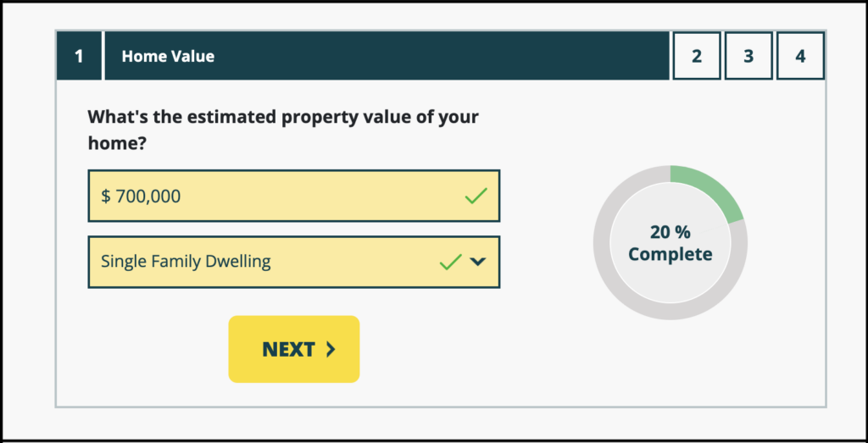The image size is (868, 443).
Task: Click the gray portion of the progress ring
Action: 615,280
